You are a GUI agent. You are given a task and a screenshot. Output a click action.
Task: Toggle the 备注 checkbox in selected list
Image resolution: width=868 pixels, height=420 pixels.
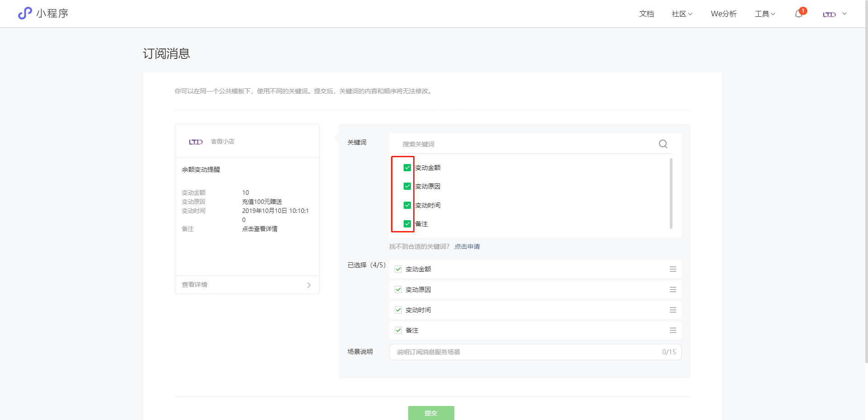[398, 330]
